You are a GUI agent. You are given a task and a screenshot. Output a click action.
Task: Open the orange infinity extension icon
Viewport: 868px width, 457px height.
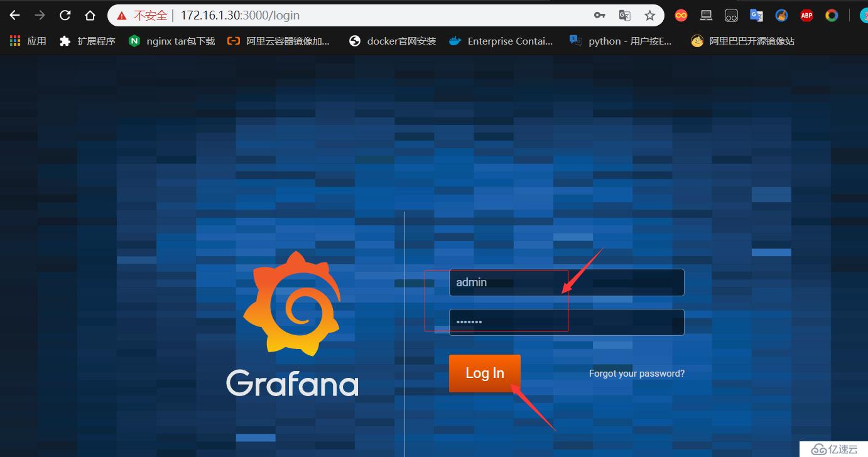point(681,16)
